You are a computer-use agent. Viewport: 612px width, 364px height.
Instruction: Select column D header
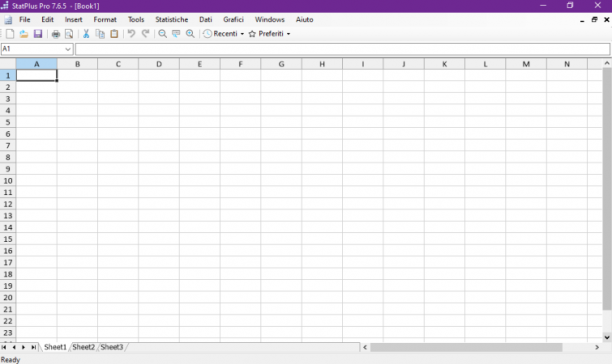[x=159, y=64]
